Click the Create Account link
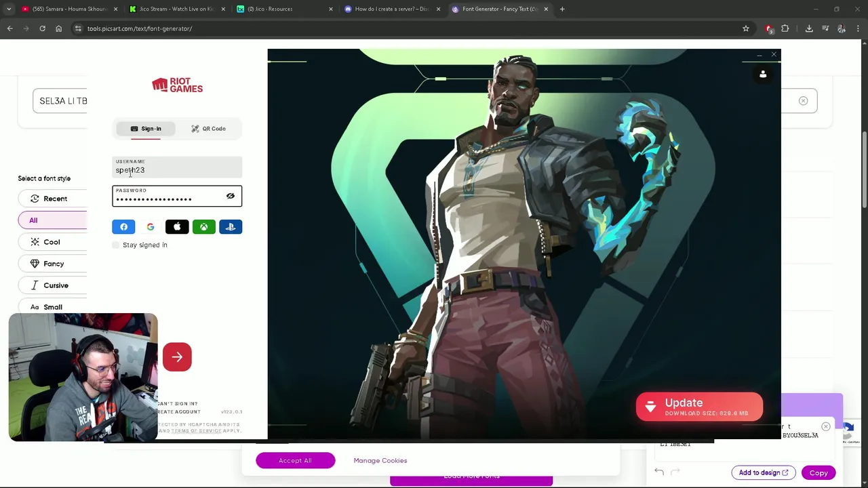The image size is (868, 488). [179, 411]
